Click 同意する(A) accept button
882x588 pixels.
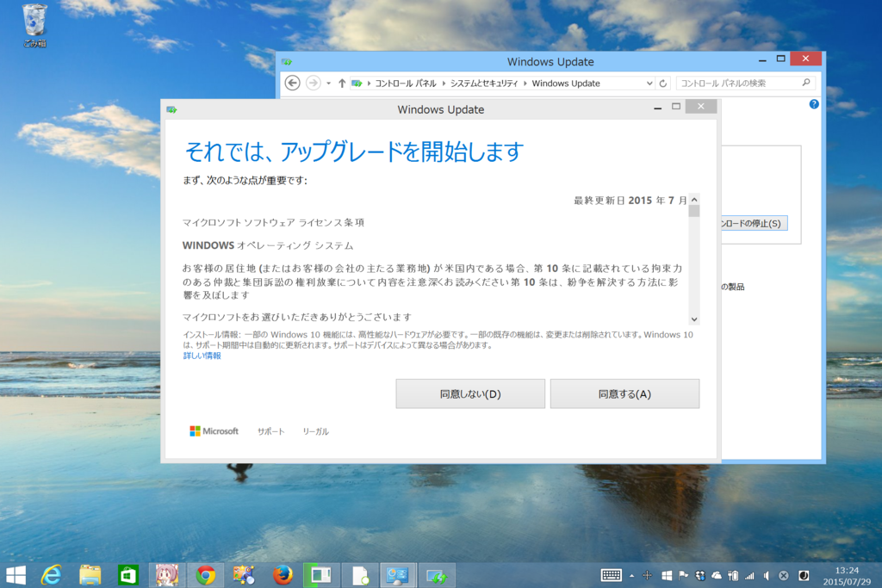coord(625,393)
